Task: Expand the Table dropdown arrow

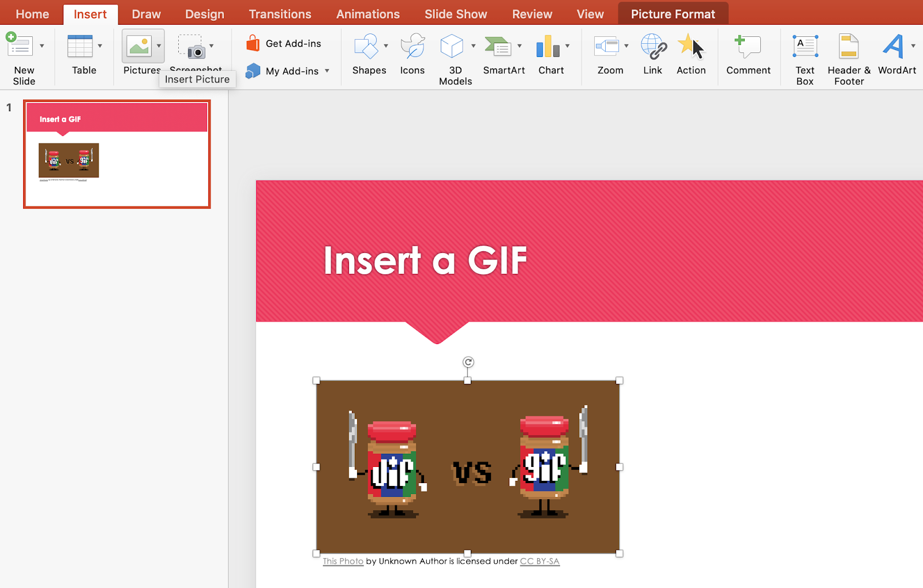Action: click(100, 46)
